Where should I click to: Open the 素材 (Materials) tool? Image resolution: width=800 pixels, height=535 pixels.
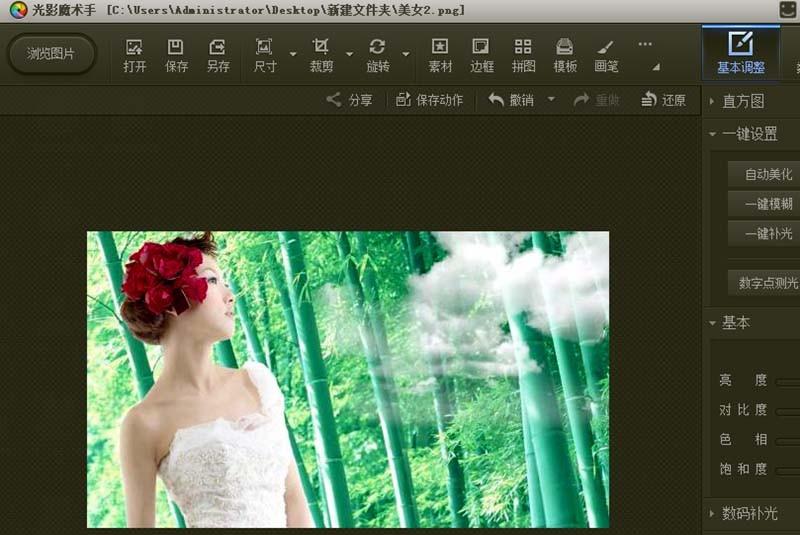[x=439, y=54]
